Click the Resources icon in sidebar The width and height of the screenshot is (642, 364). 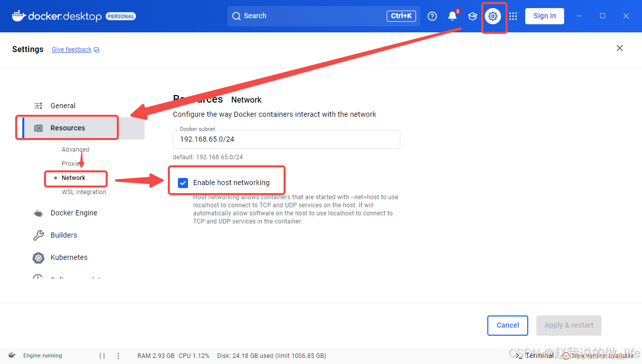(38, 128)
